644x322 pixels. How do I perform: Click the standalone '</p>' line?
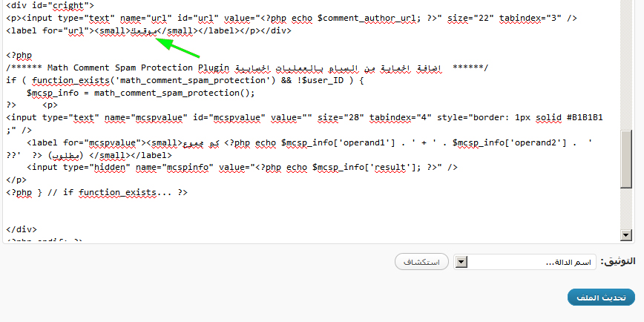16,180
